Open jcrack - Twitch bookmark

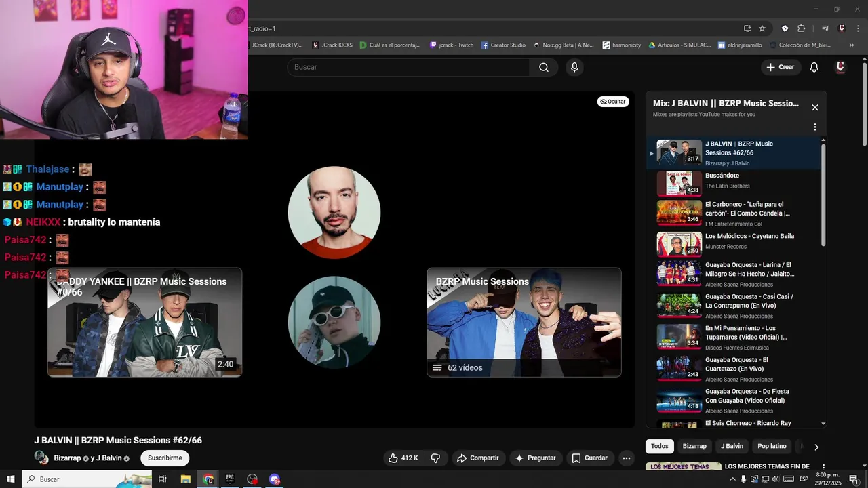(x=452, y=45)
